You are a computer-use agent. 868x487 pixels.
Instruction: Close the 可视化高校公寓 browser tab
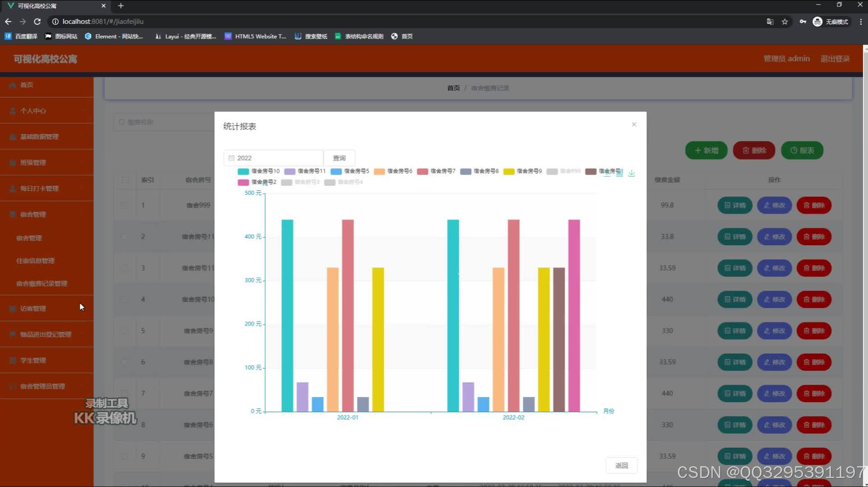pos(103,6)
